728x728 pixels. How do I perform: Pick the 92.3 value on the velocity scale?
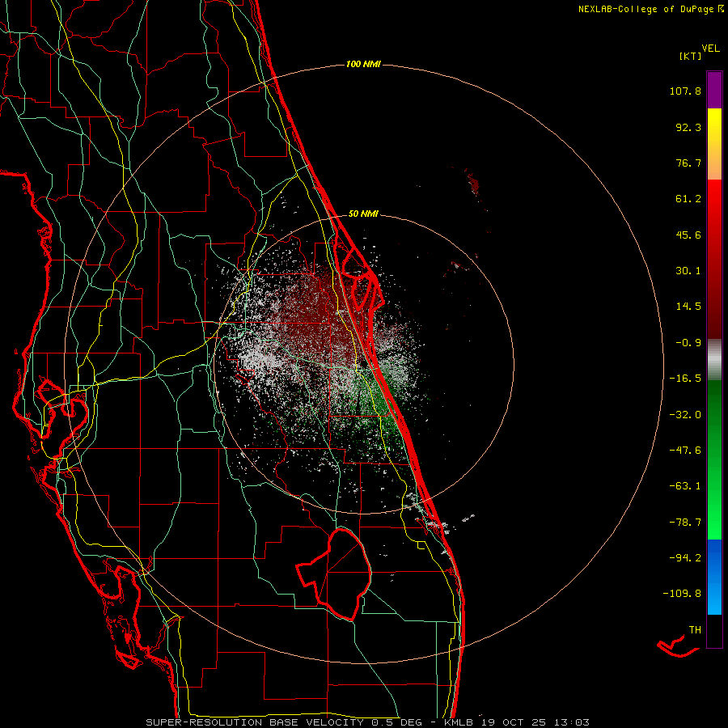pyautogui.click(x=688, y=127)
